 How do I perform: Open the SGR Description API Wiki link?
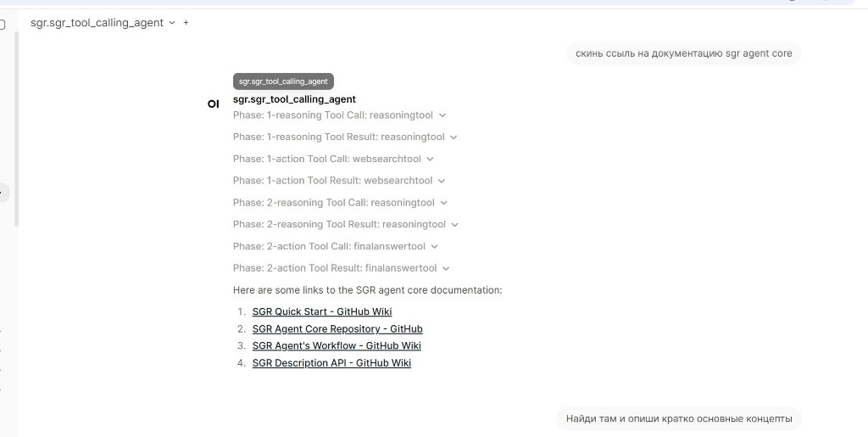click(331, 362)
